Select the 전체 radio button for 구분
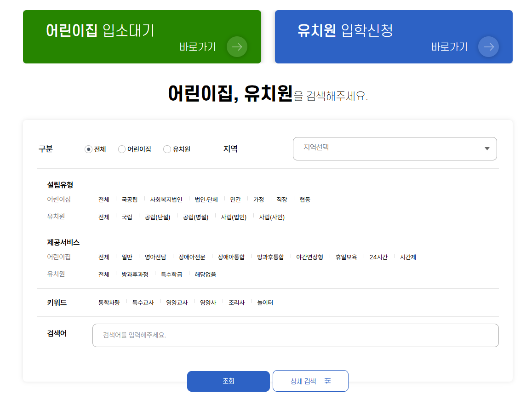This screenshot has height=400, width=532. pos(88,149)
